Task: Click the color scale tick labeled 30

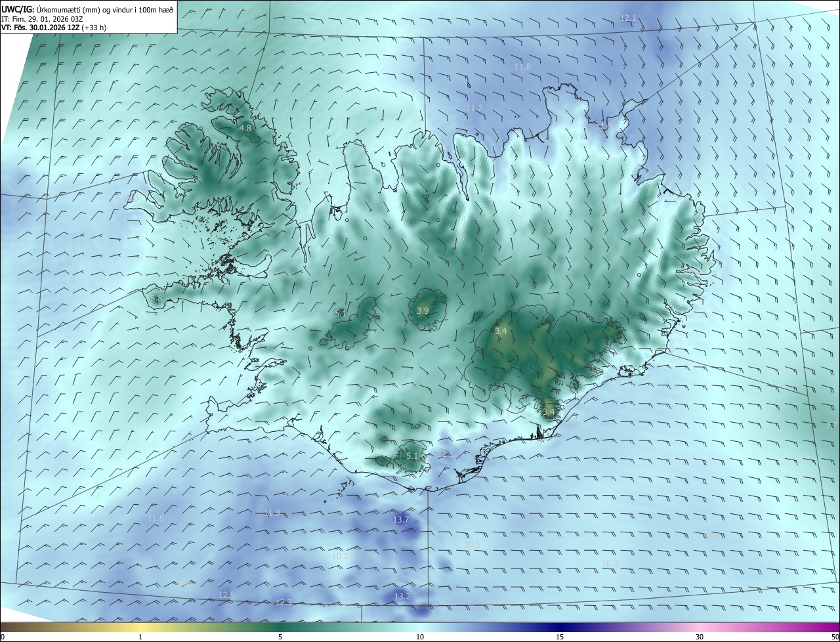Action: (700, 637)
